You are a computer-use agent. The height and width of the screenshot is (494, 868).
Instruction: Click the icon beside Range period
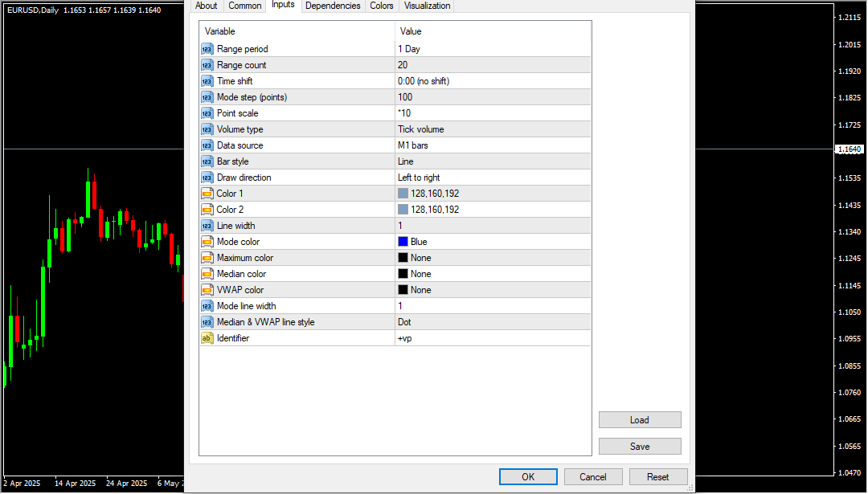coord(207,49)
